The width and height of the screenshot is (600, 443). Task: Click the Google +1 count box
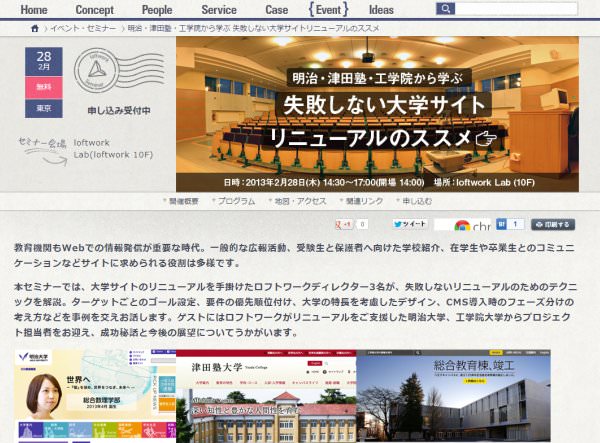[x=362, y=225]
